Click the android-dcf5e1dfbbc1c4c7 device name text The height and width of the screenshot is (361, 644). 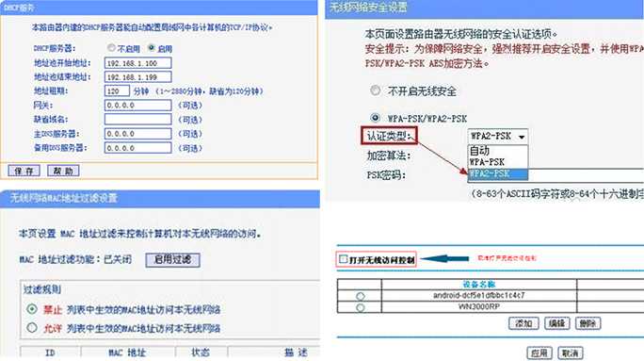(478, 295)
